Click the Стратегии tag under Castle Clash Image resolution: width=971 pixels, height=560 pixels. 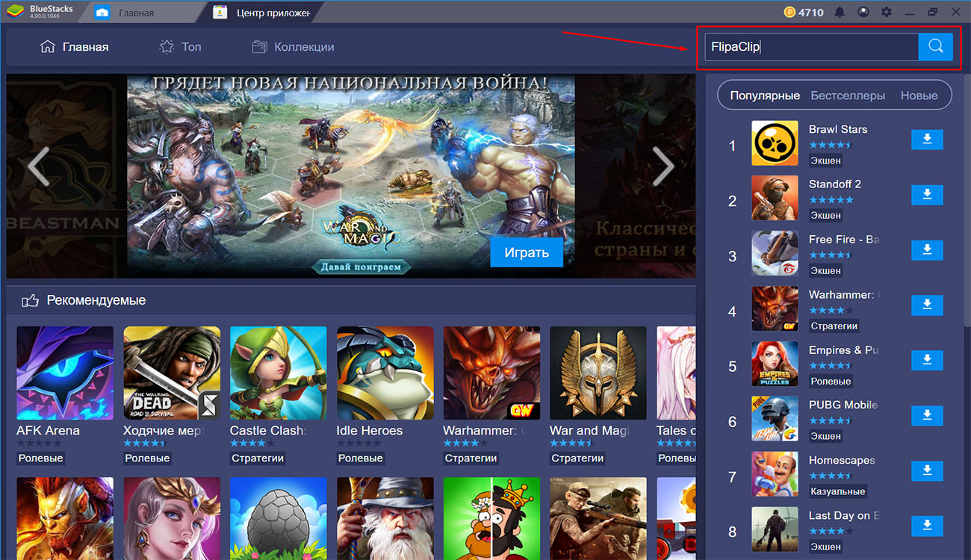(x=258, y=458)
